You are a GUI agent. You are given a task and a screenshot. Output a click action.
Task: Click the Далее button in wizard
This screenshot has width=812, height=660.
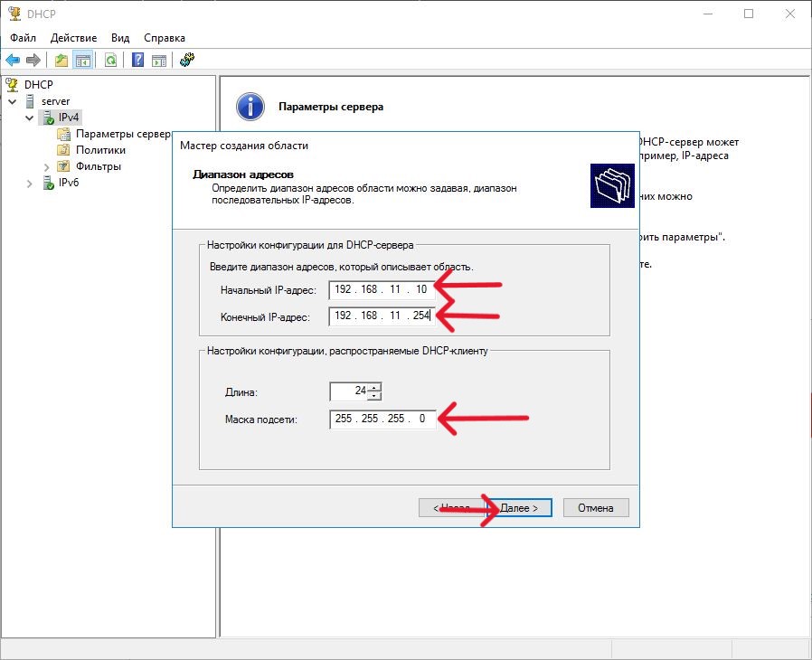click(518, 508)
